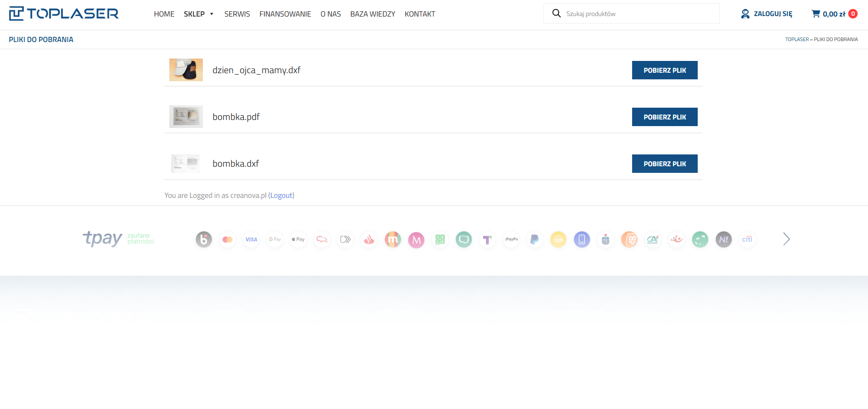Click the Mastercard payment icon
Viewport: 868px width, 409px height.
pos(227,239)
